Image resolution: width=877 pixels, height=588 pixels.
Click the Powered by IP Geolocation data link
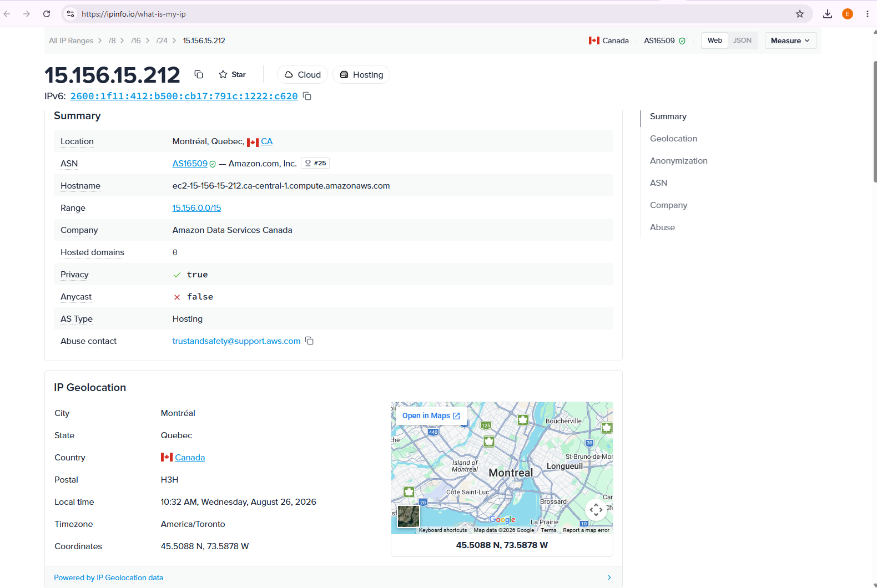[x=109, y=577]
